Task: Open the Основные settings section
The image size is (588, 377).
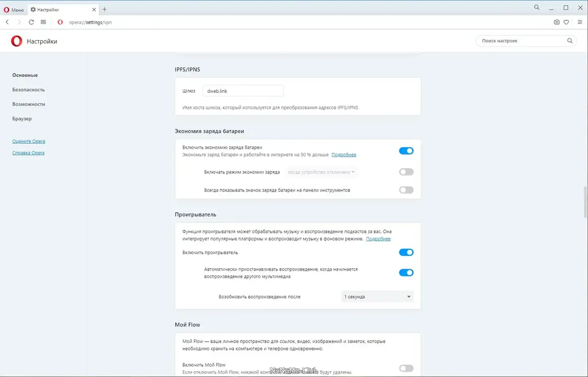Action: (x=25, y=75)
